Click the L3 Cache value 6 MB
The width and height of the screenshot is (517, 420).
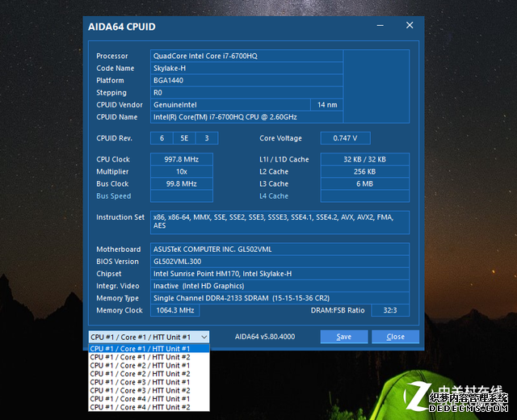365,183
